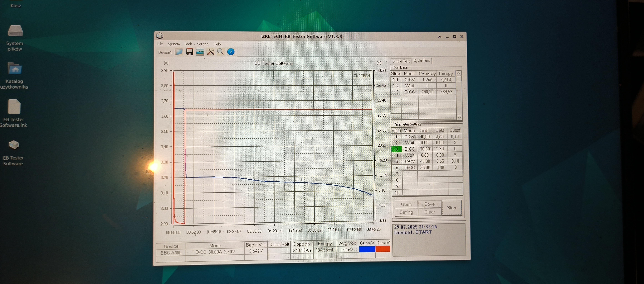Click the red CurveA color swatch
644x284 pixels.
click(383, 249)
